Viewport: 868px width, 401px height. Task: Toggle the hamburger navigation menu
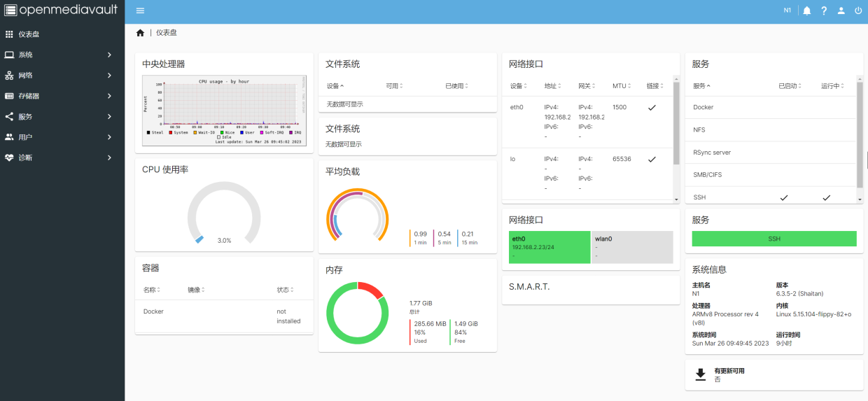click(x=140, y=10)
